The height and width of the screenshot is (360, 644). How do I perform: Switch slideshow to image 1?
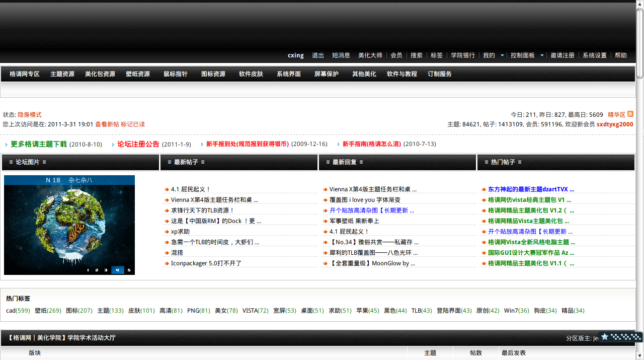[88, 270]
